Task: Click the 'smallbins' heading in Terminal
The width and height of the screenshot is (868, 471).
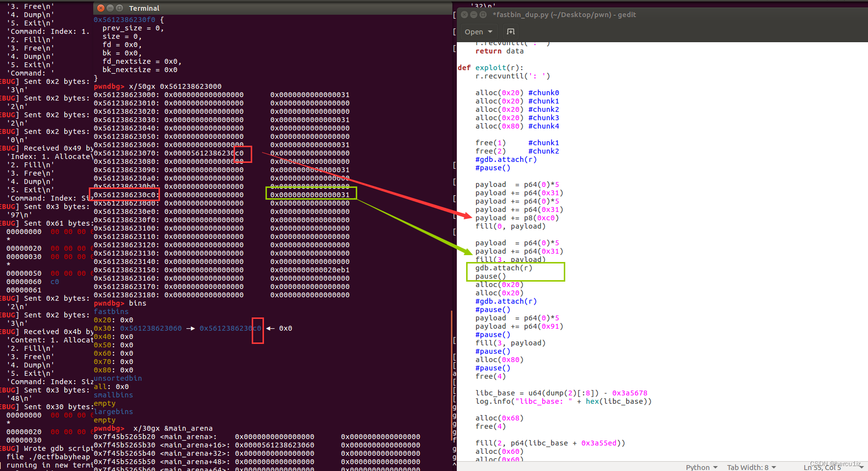Action: pyautogui.click(x=113, y=395)
